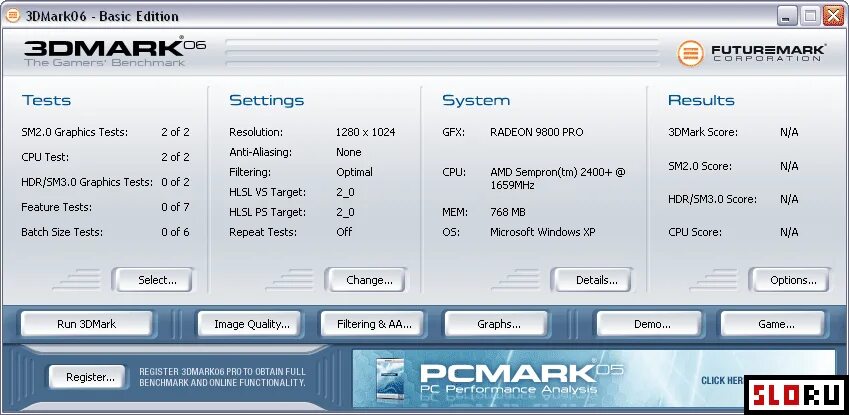
Task: Click the 0 of 7 feature tests value
Action: pyautogui.click(x=175, y=207)
